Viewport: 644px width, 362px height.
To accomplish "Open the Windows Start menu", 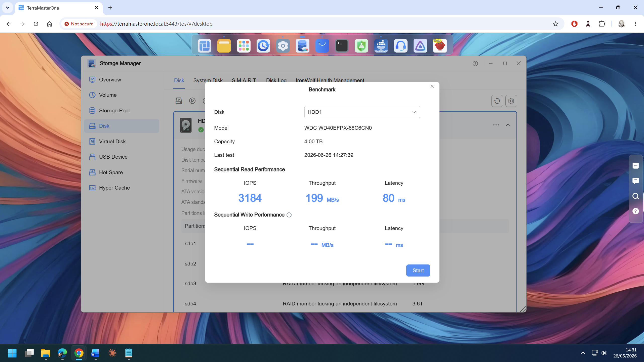I will click(x=12, y=353).
